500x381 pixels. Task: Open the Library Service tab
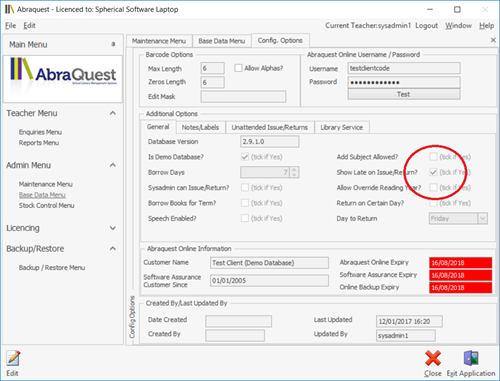pyautogui.click(x=342, y=127)
